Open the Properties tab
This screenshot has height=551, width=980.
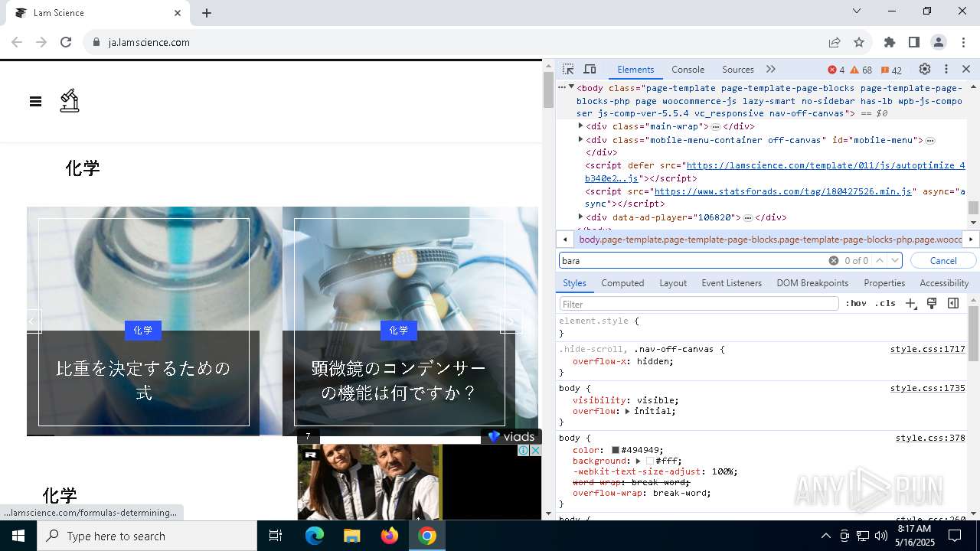[884, 282]
